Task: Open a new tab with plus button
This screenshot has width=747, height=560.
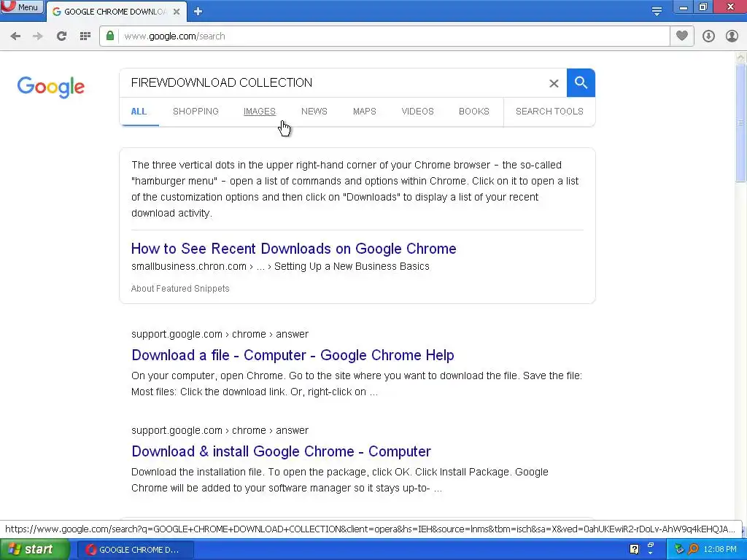Action: click(198, 12)
